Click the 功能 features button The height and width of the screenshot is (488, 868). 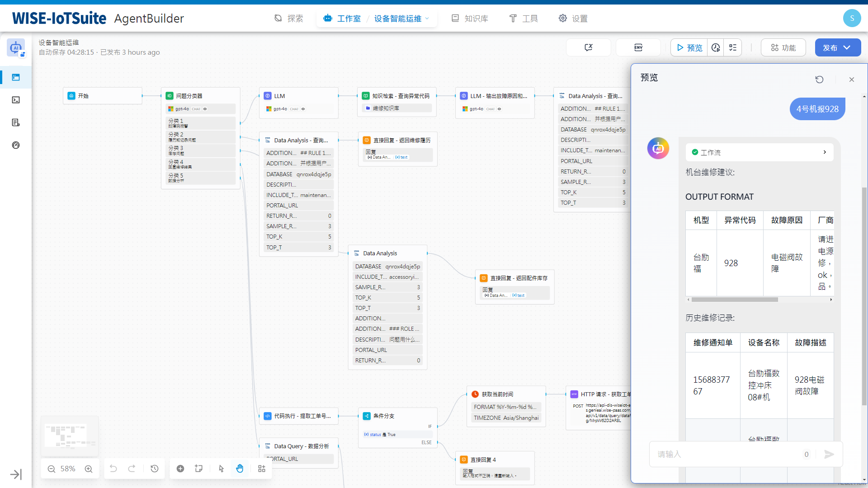pyautogui.click(x=783, y=47)
